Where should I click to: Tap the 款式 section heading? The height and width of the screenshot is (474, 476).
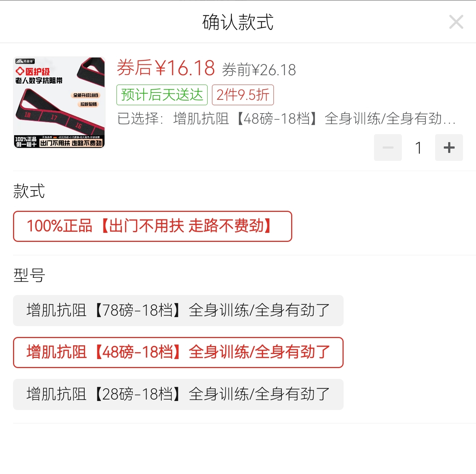pos(29,191)
